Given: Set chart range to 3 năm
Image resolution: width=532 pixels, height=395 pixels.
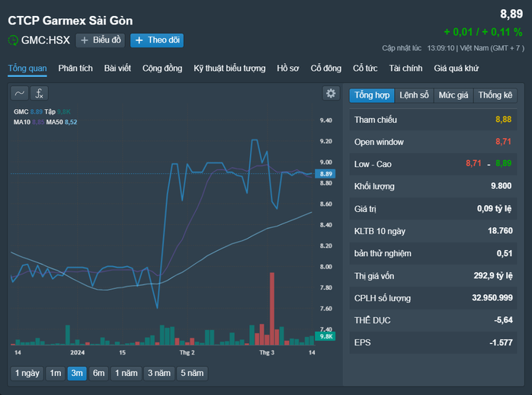Looking at the screenshot, I should coord(159,374).
